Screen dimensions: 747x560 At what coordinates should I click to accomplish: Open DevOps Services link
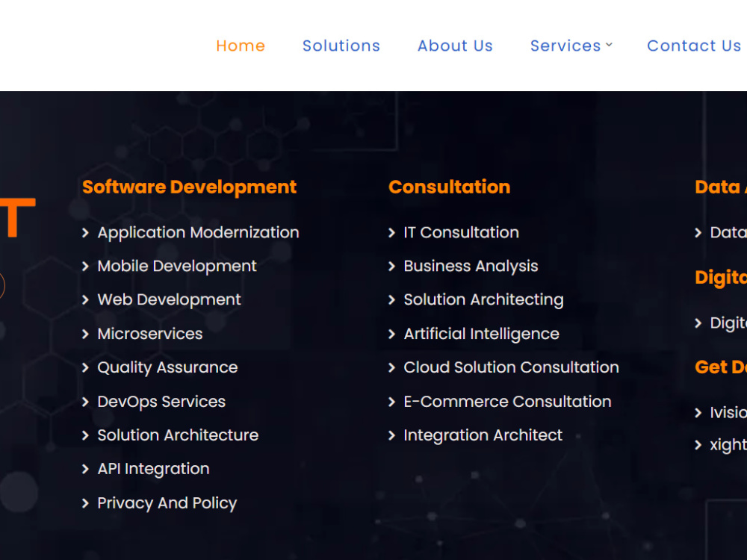click(x=161, y=402)
